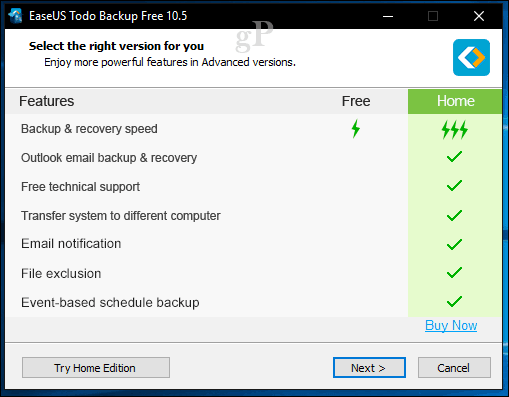Minimize the EaseUS installer window
Screen dimensions: 509x397
click(388, 16)
